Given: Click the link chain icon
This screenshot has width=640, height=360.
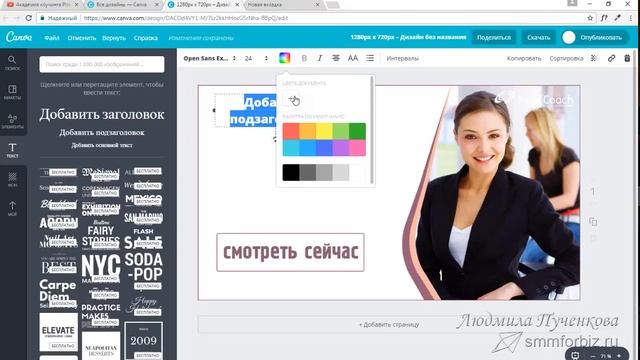Looking at the screenshot, I should tap(611, 58).
